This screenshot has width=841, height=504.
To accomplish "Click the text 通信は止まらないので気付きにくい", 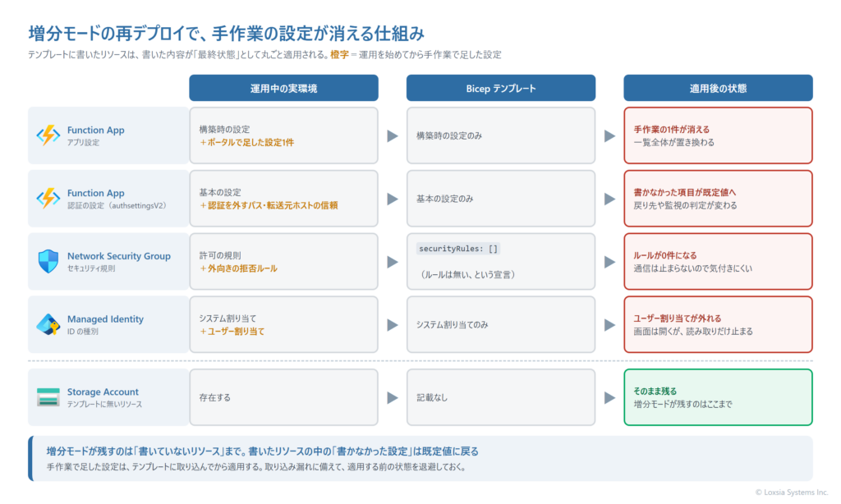I will 693,268.
